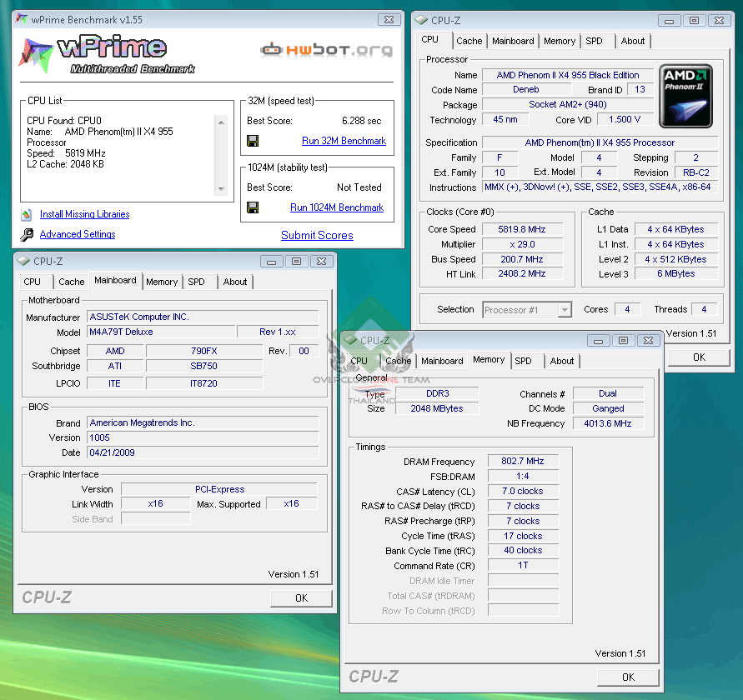The height and width of the screenshot is (700, 743).
Task: Close the CPU-Z processor window
Action: (x=720, y=20)
